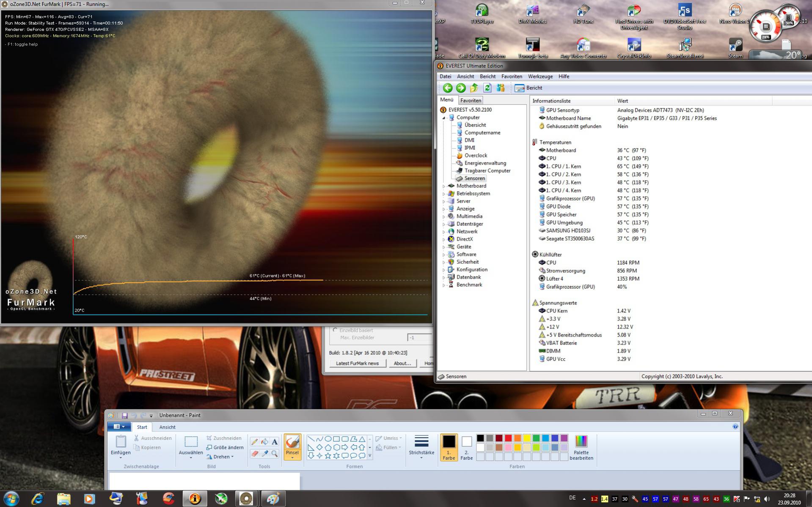Image resolution: width=812 pixels, height=507 pixels.
Task: Select Sensoren in the EVEREST tree
Action: click(x=474, y=178)
